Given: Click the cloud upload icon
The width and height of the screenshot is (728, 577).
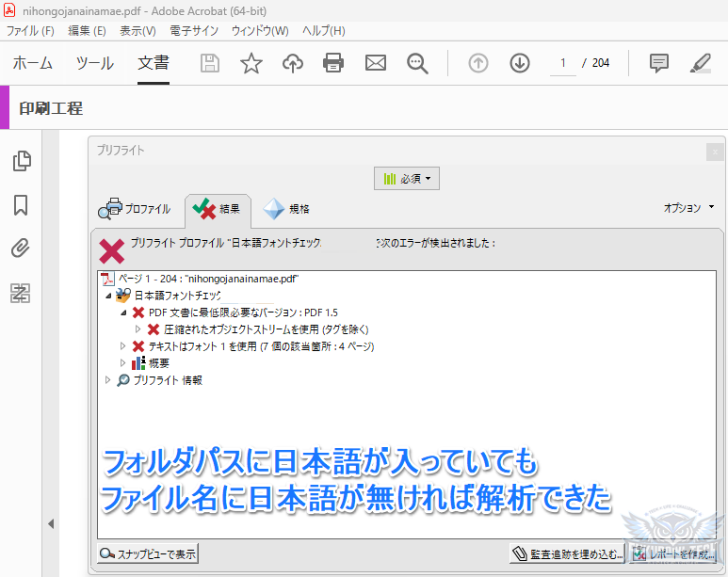Looking at the screenshot, I should coord(293,63).
